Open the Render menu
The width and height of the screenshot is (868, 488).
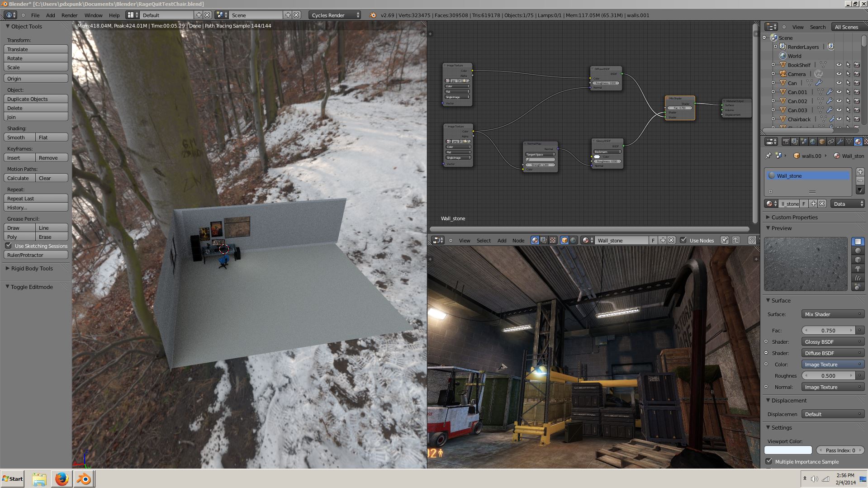(69, 15)
